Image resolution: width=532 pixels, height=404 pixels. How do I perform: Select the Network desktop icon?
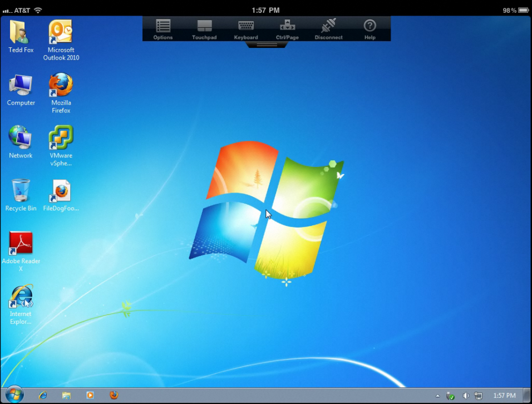click(x=21, y=142)
